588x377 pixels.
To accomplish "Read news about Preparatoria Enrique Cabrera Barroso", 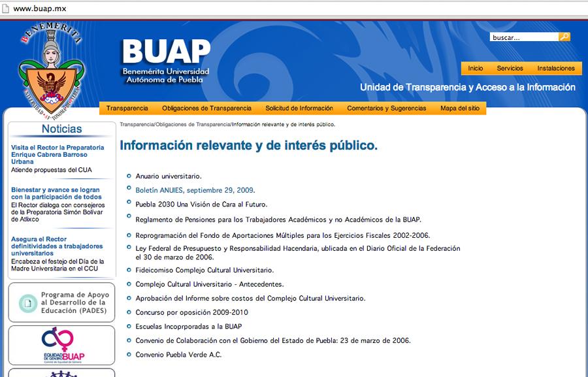I will coord(57,155).
